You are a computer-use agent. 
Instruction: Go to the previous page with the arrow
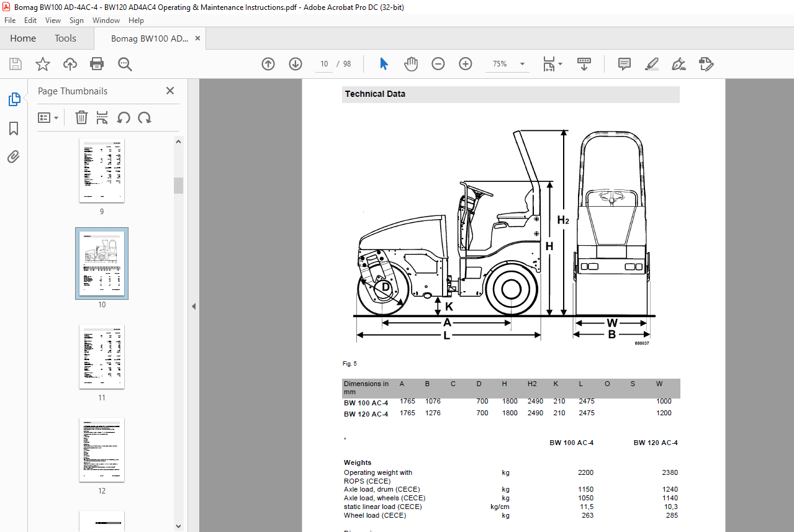(268, 64)
